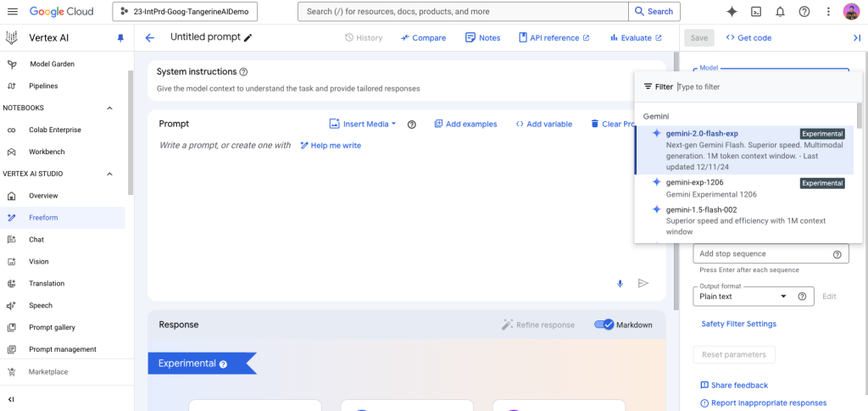The image size is (868, 411).
Task: Open the help question mark menu
Action: pos(804,12)
